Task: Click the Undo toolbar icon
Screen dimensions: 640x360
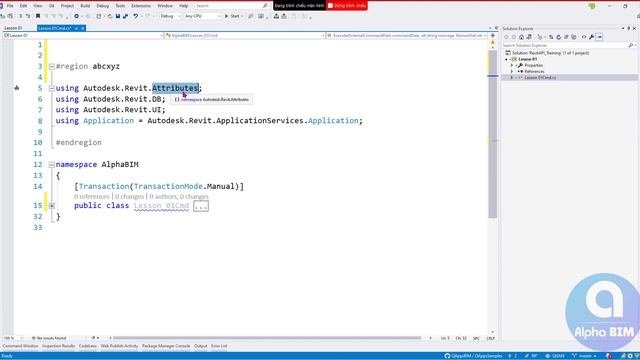Action: (136, 16)
